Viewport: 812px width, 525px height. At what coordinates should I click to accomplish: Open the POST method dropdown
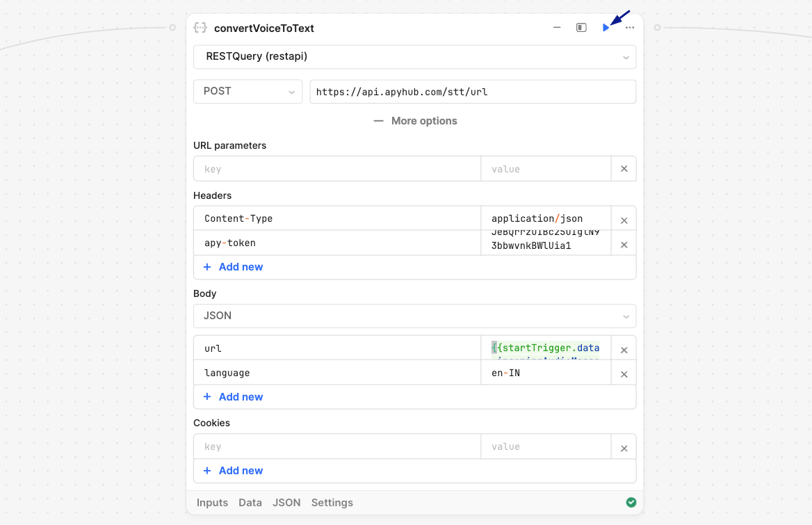click(248, 92)
